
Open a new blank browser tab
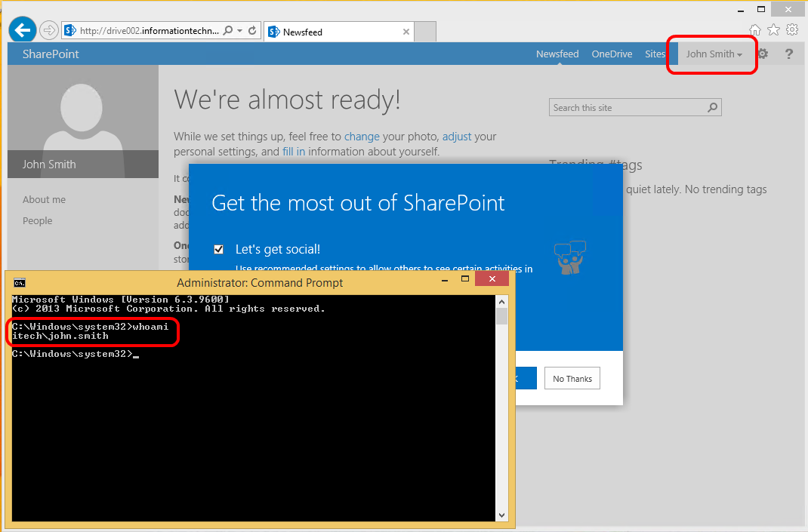pos(426,32)
